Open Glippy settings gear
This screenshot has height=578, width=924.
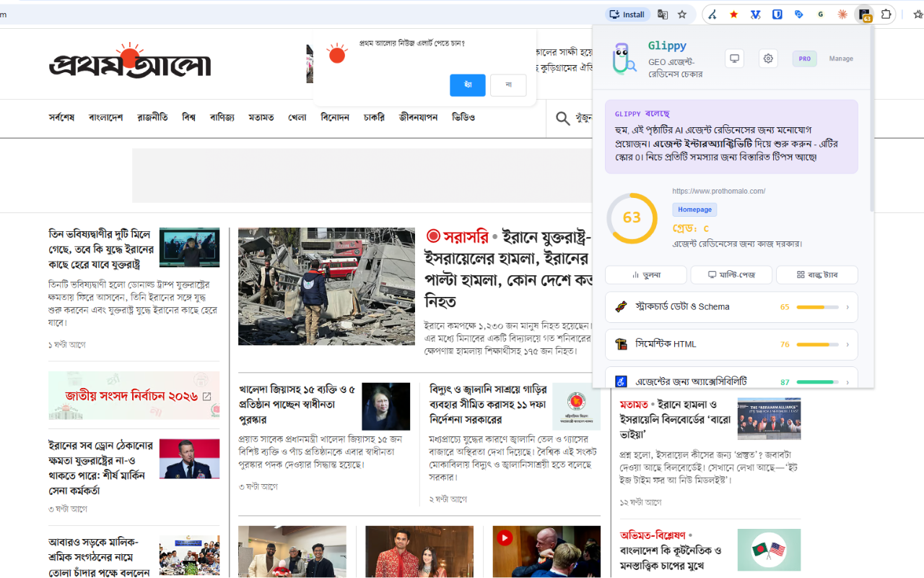tap(768, 59)
